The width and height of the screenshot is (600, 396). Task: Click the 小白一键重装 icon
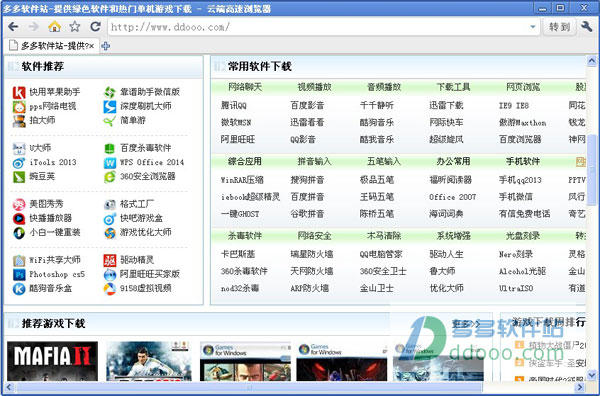tap(19, 233)
